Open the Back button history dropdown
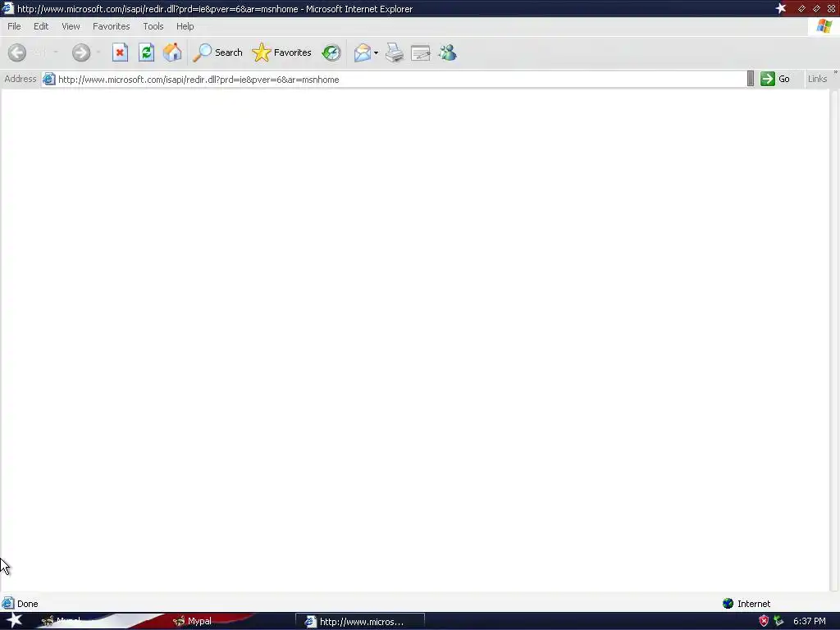 tap(55, 52)
